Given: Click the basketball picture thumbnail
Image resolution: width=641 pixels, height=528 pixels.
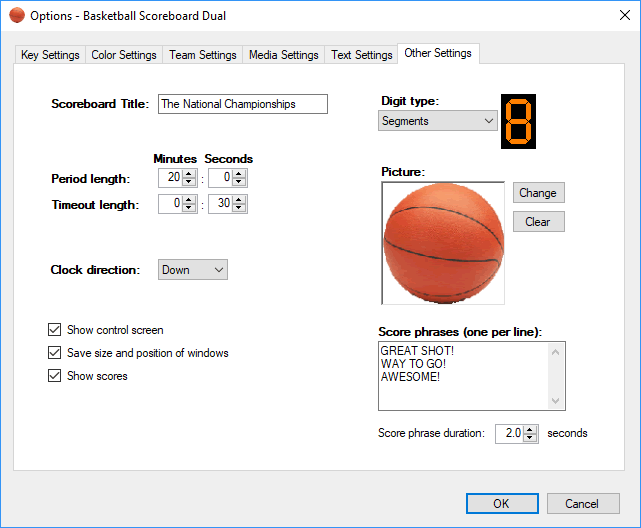Looking at the screenshot, I should (x=442, y=243).
